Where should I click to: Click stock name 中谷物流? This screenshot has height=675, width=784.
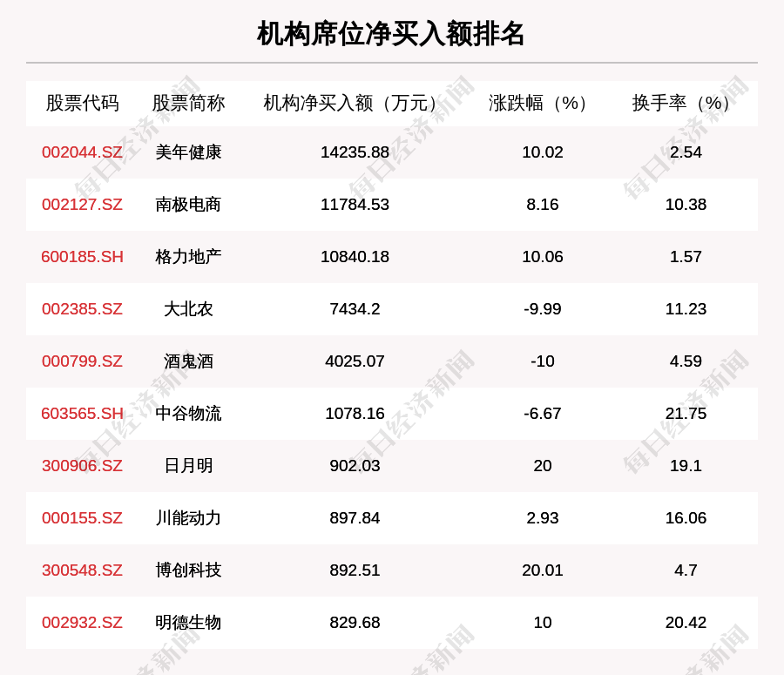coord(188,414)
